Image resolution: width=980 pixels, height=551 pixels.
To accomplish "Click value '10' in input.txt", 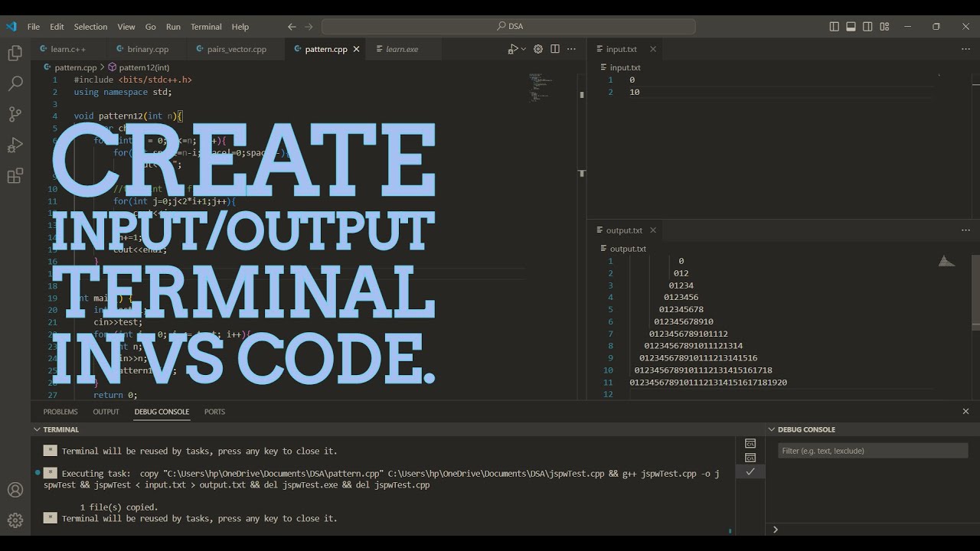I will coord(635,92).
